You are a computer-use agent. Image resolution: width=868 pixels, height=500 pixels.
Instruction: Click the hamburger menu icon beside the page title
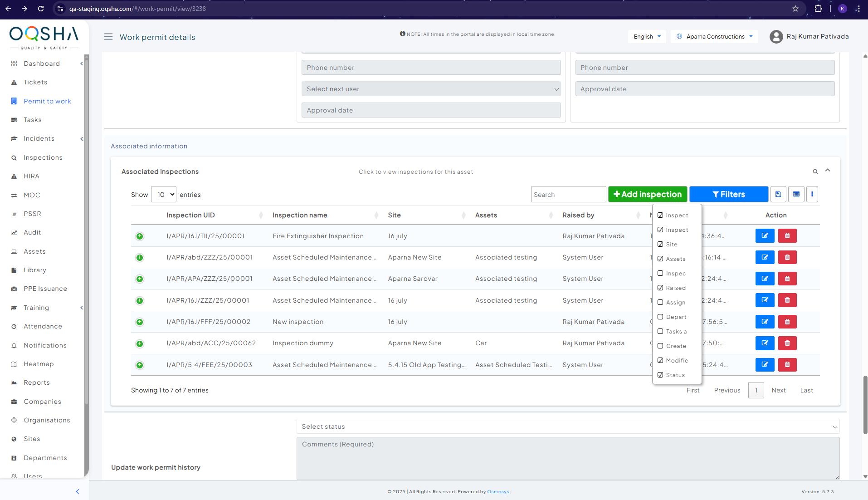108,37
